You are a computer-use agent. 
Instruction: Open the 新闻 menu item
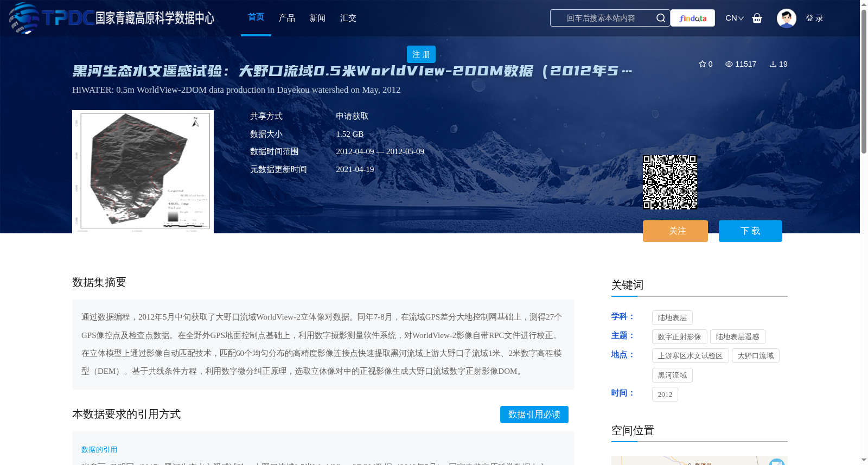317,18
